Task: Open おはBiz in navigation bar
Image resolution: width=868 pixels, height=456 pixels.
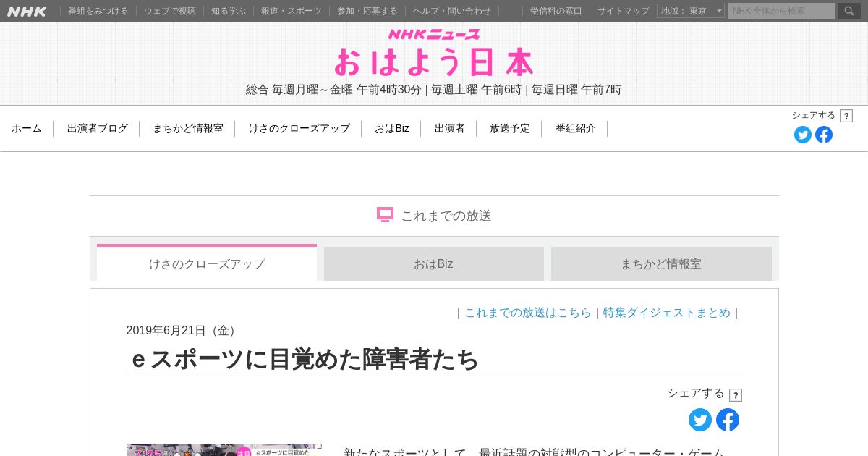Action: [x=392, y=128]
